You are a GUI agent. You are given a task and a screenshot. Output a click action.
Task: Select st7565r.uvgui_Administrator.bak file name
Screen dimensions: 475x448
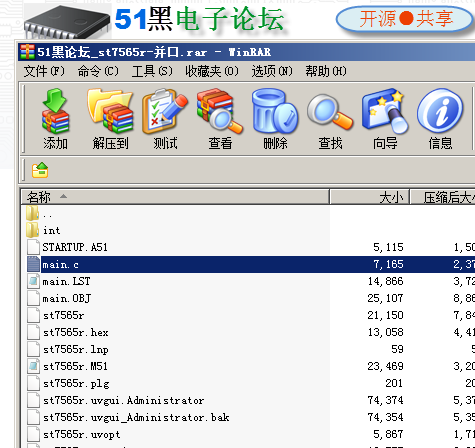[136, 417]
